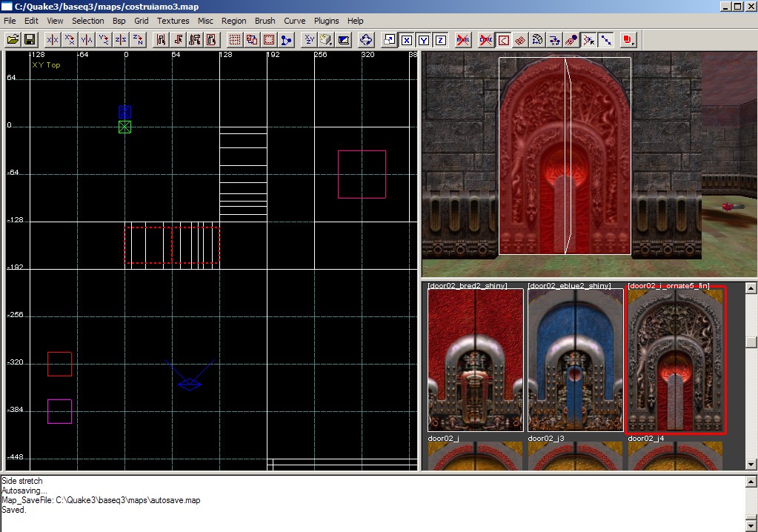Open the Grid menu
Image resolution: width=758 pixels, height=532 pixels.
tap(142, 21)
